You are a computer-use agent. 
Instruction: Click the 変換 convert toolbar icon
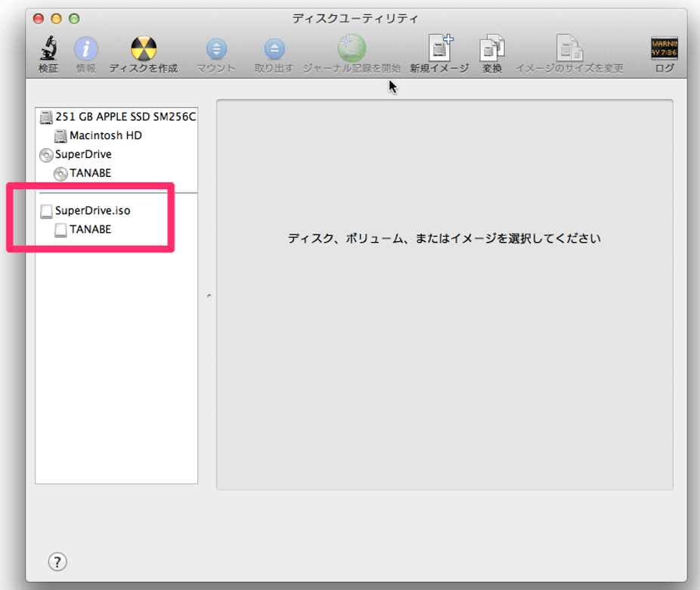pyautogui.click(x=492, y=48)
